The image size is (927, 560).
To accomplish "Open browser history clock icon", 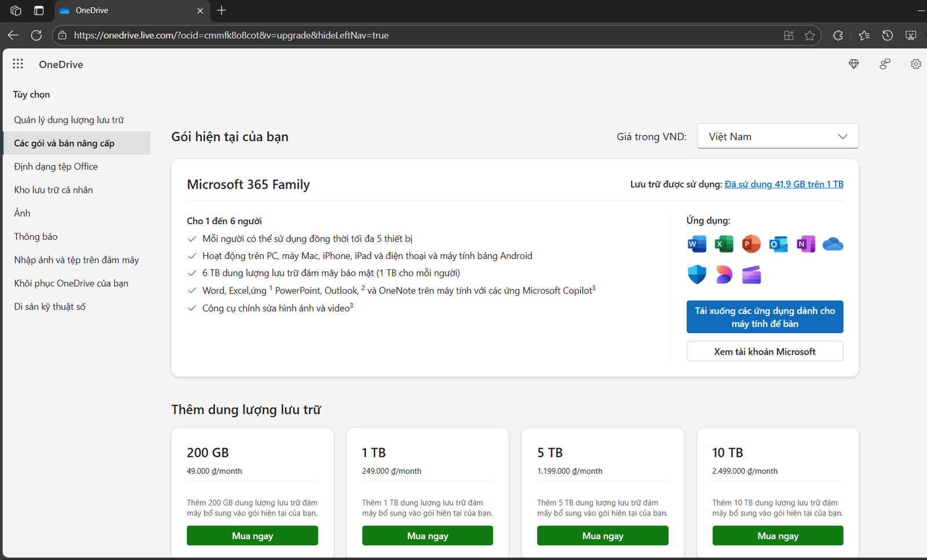I will (x=887, y=35).
